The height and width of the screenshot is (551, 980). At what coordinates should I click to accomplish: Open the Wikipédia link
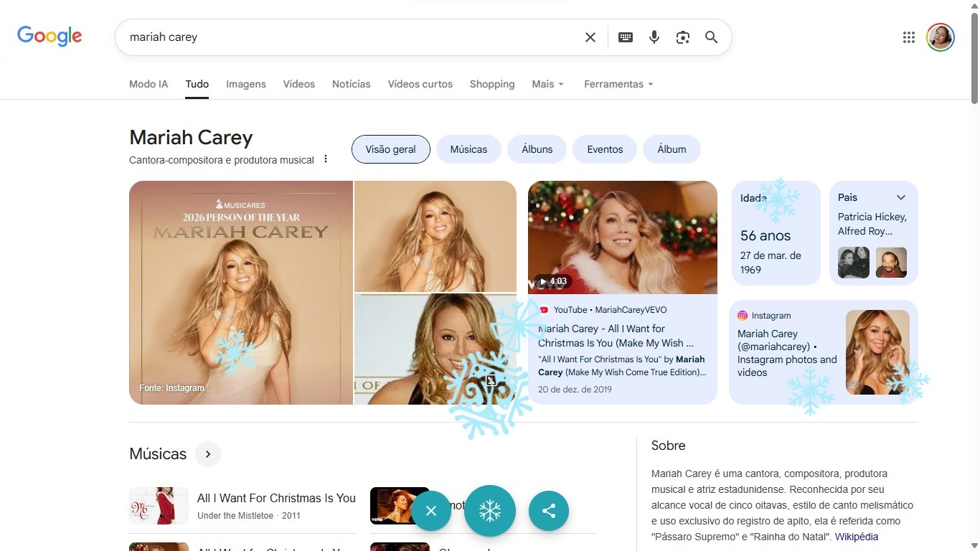(x=856, y=537)
